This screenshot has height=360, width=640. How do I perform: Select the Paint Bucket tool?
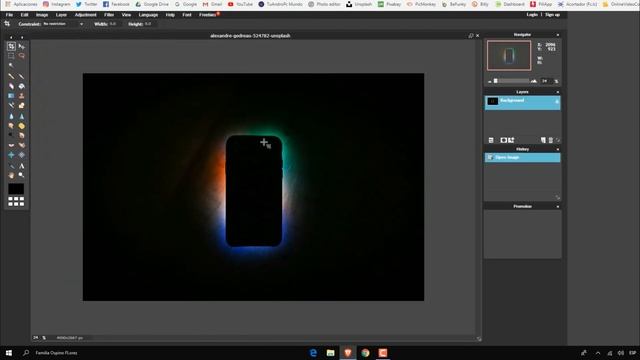[22, 86]
